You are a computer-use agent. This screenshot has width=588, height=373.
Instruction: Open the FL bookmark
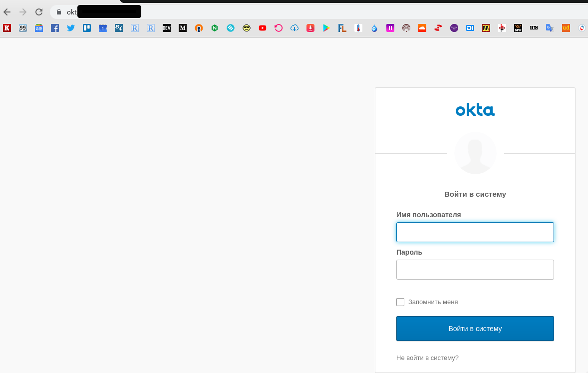(342, 28)
